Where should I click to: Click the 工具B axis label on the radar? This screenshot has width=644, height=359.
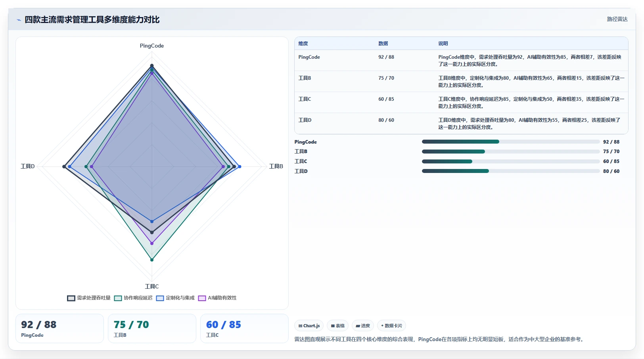(x=276, y=166)
